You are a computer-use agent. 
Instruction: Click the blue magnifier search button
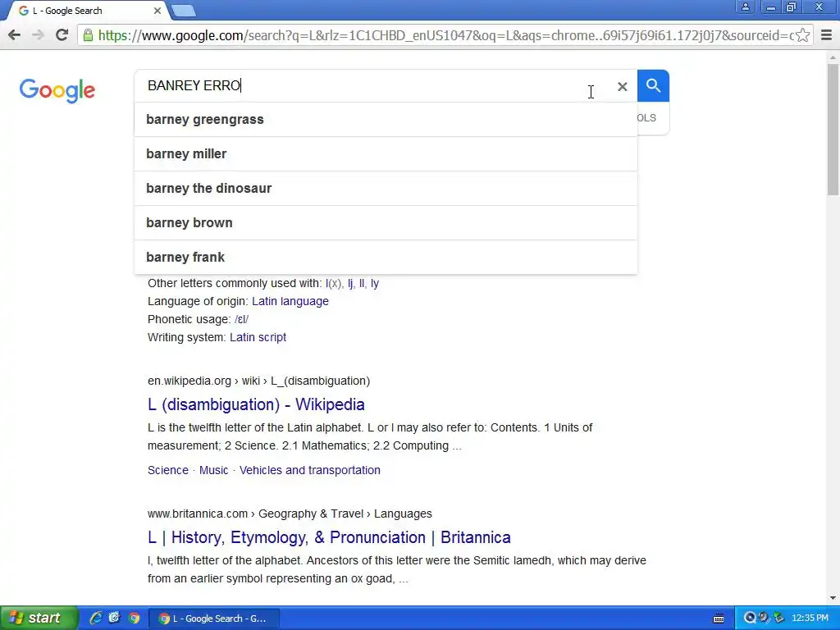pos(653,85)
